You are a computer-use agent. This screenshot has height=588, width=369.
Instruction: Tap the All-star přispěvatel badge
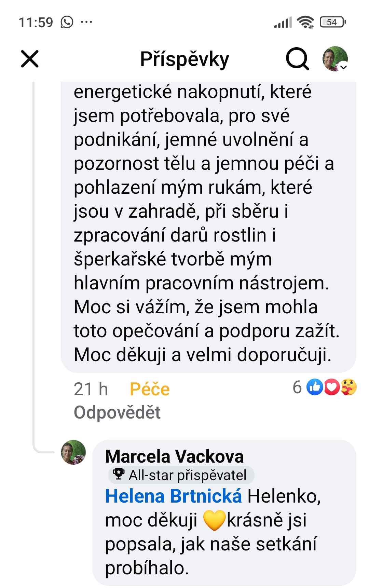(x=187, y=475)
